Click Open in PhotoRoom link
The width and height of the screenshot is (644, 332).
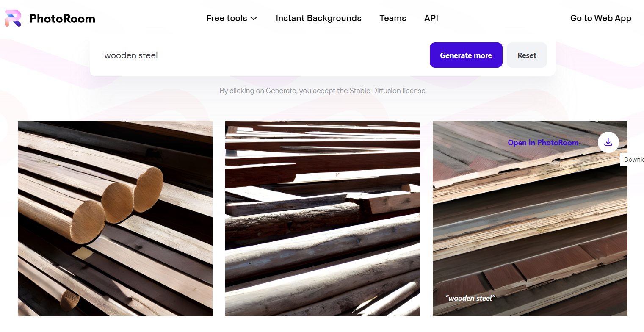[x=543, y=143]
